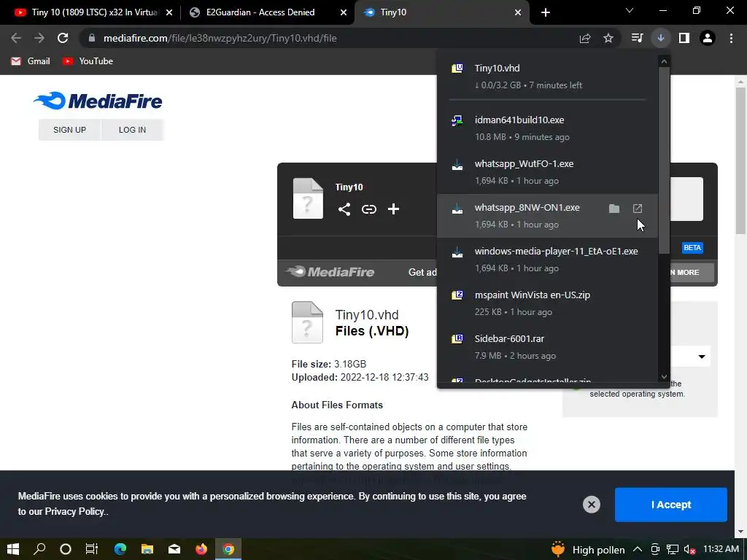Open File Explorer from the taskbar
This screenshot has width=747, height=560.
click(147, 549)
